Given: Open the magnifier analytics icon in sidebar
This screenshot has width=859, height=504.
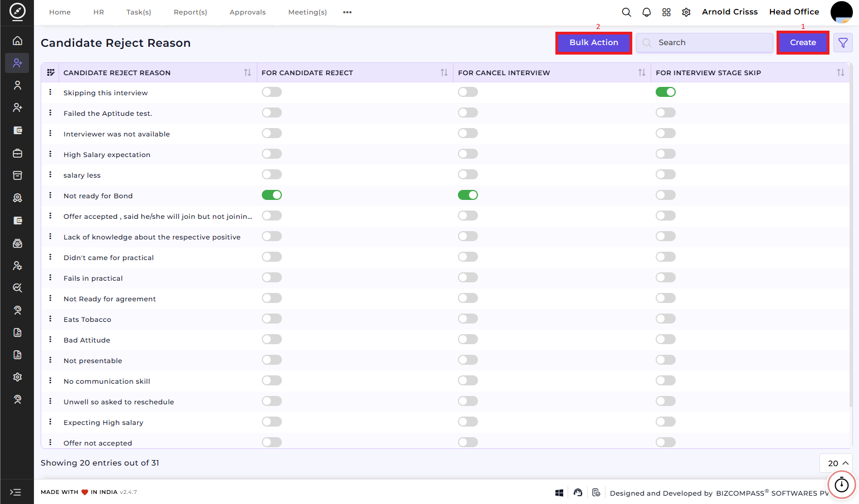Looking at the screenshot, I should click(x=17, y=288).
